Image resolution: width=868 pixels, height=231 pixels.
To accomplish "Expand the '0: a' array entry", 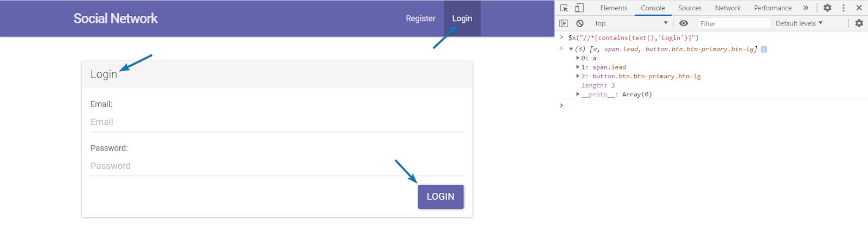I will pos(578,58).
